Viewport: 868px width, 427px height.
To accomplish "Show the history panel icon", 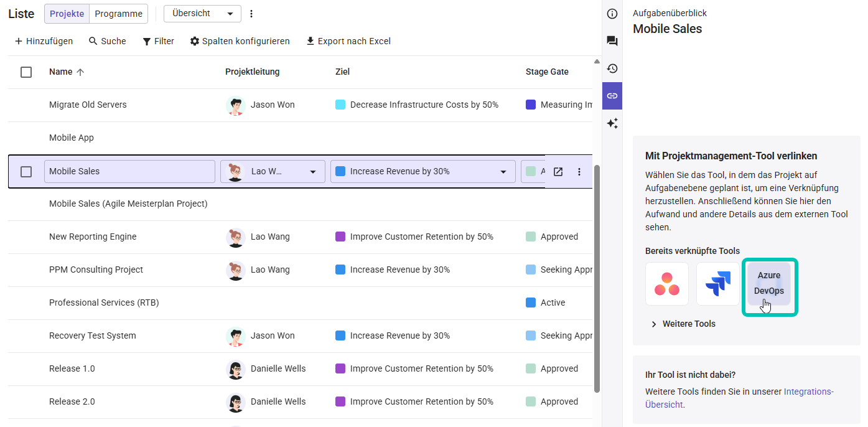I will 612,68.
